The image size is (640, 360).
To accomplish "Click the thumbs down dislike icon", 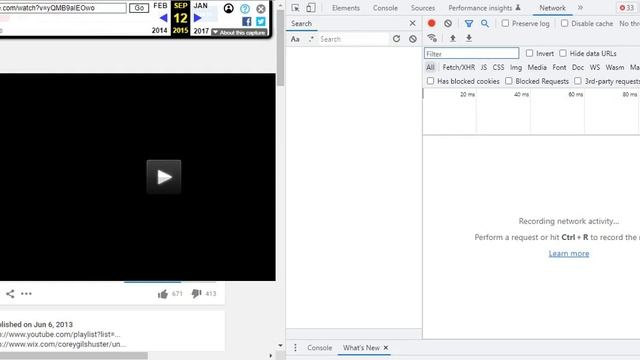I will point(196,293).
